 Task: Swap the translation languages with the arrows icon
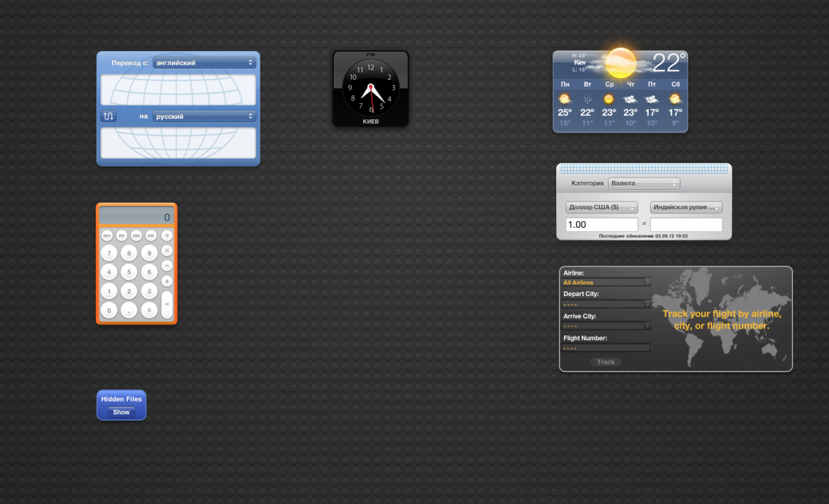pyautogui.click(x=108, y=116)
